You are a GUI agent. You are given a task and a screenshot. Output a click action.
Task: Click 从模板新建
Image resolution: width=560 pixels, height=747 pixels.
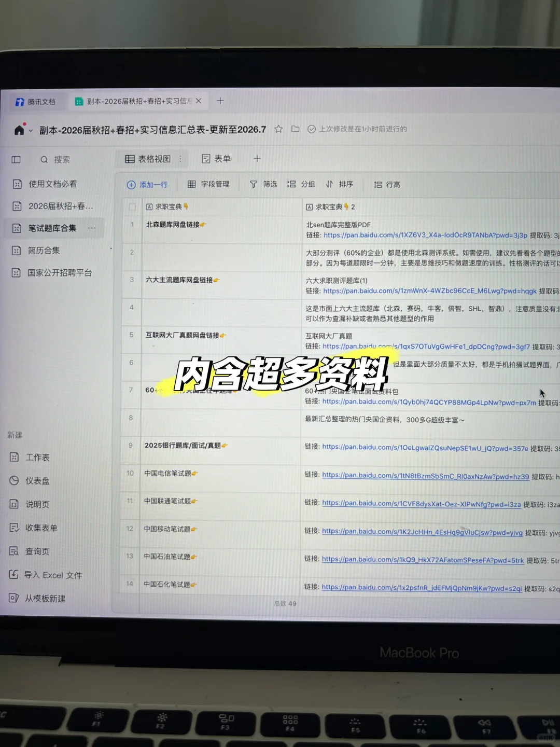37,598
